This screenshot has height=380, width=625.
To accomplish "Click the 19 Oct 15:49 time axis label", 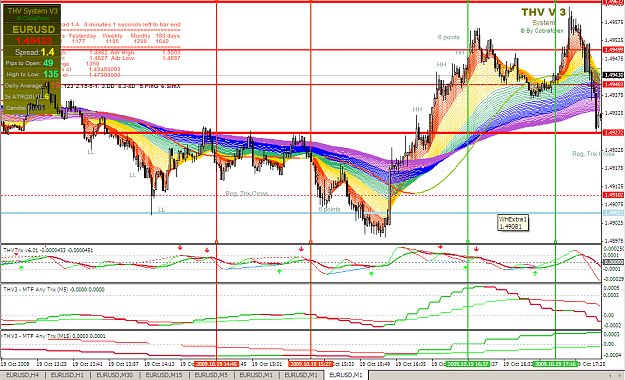I will click(x=375, y=364).
